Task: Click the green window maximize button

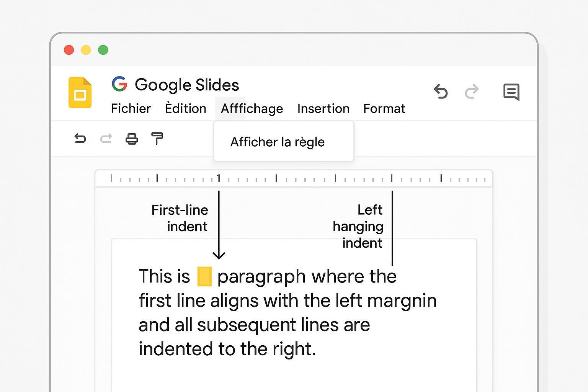Action: click(x=103, y=50)
